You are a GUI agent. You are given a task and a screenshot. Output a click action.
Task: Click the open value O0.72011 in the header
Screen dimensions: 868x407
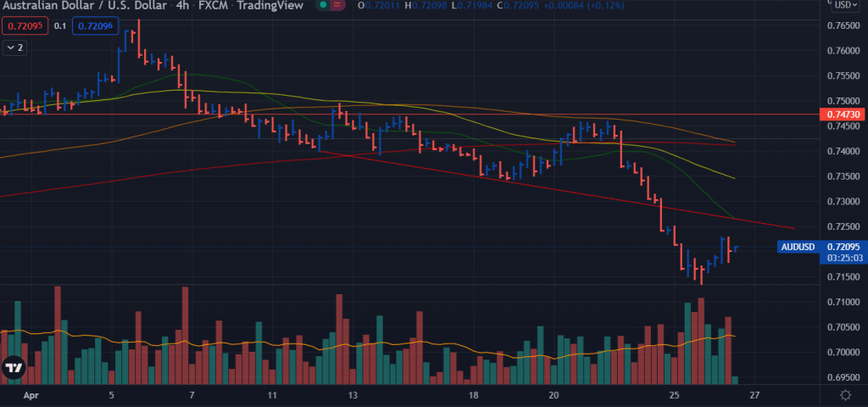tap(379, 5)
